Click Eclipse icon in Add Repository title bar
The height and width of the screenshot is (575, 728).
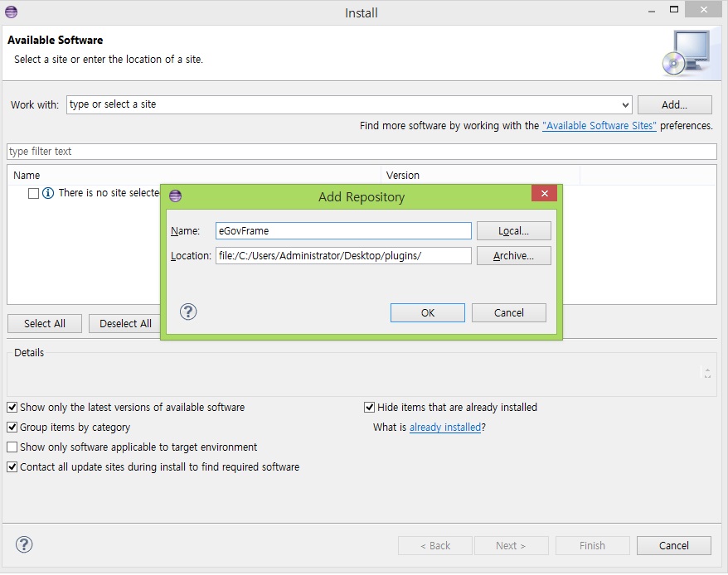tap(175, 196)
